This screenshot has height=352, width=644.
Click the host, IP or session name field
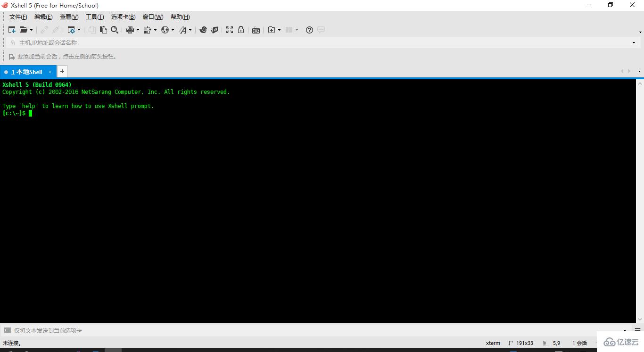(323, 43)
